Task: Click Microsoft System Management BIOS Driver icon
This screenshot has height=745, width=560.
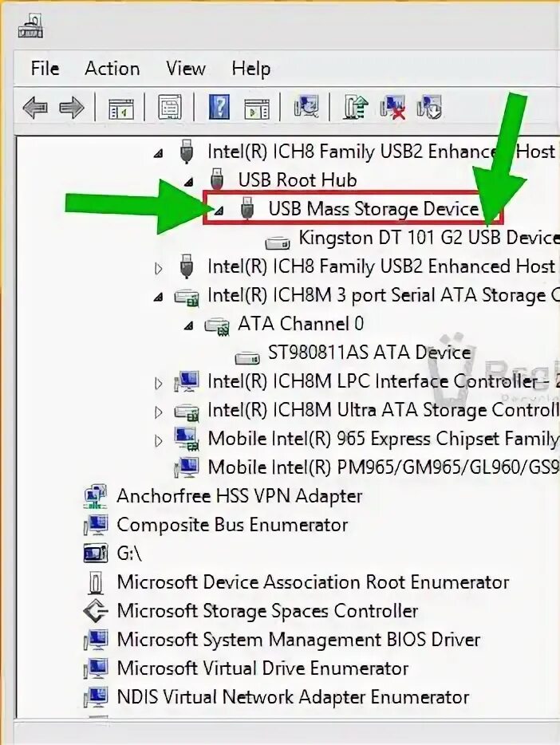Action: tap(96, 641)
